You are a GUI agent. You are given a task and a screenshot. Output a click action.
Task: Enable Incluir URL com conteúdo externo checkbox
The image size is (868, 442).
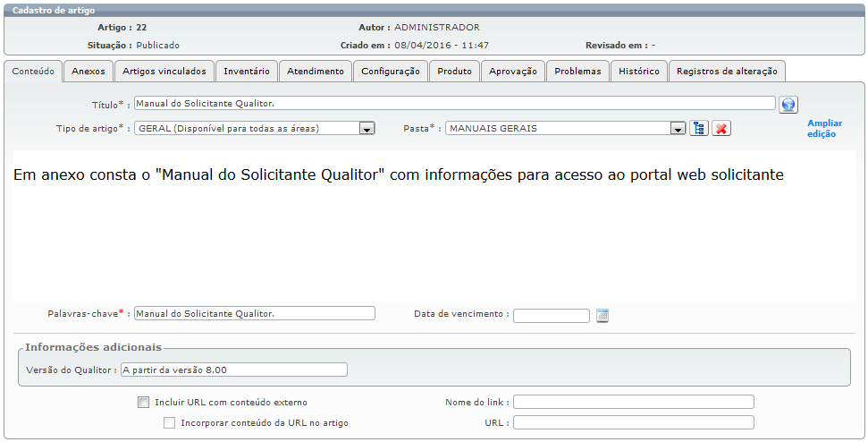pos(143,402)
